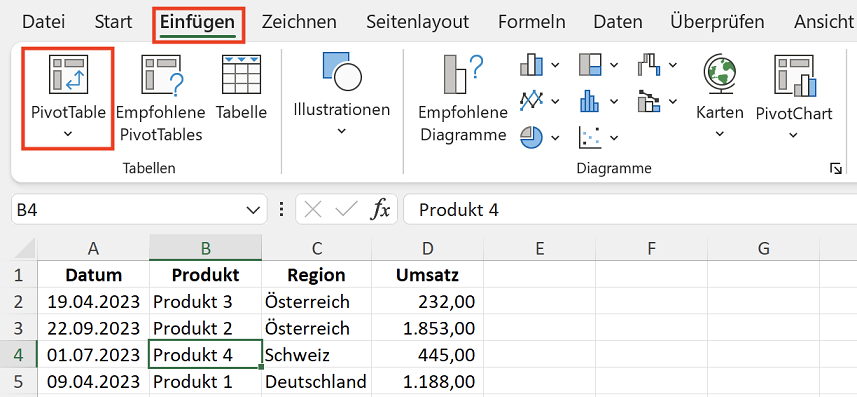Expand the column chart dropdown arrow
857x397 pixels.
click(x=555, y=65)
